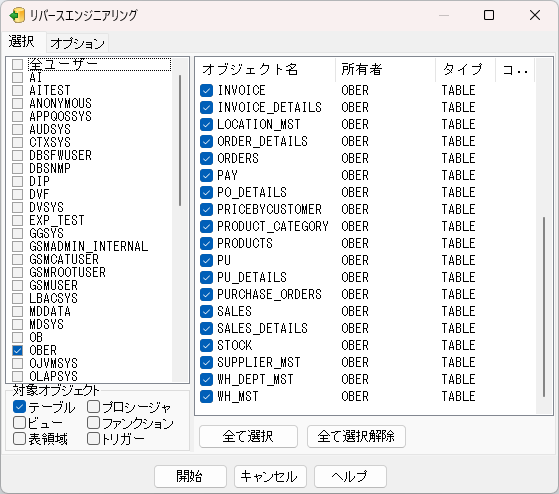Image resolution: width=559 pixels, height=494 pixels.
Task: Open the 選択 tab
Action: click(x=22, y=42)
